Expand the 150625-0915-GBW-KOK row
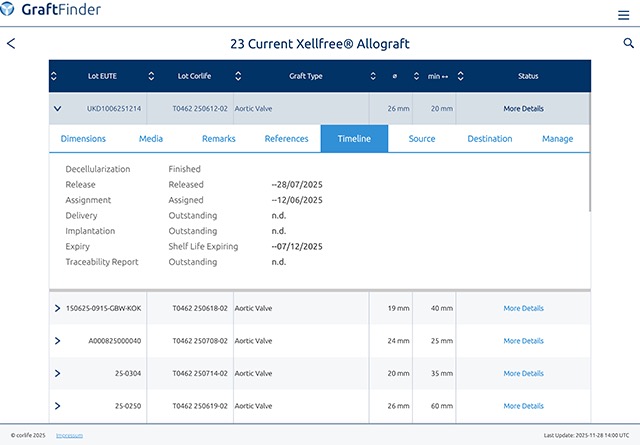The width and height of the screenshot is (640, 445). coord(58,308)
